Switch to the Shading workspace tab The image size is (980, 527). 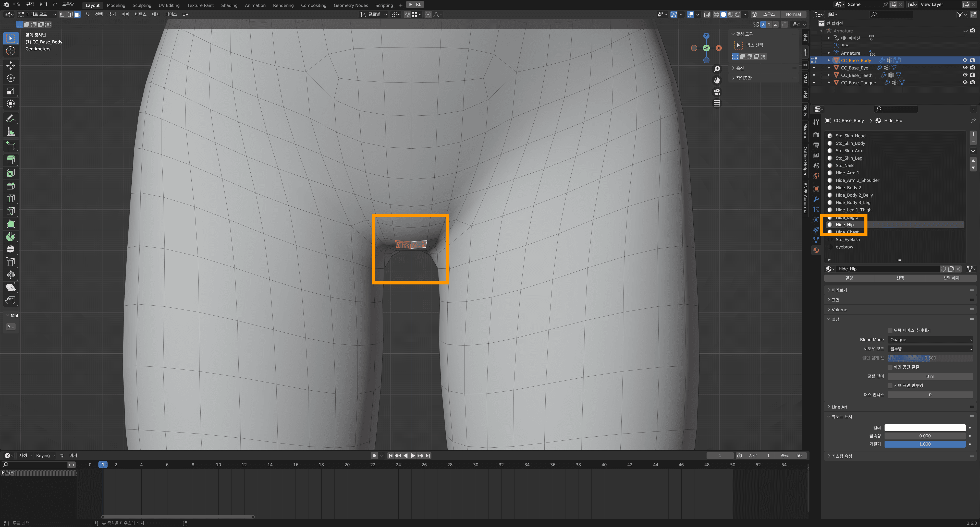pyautogui.click(x=229, y=5)
